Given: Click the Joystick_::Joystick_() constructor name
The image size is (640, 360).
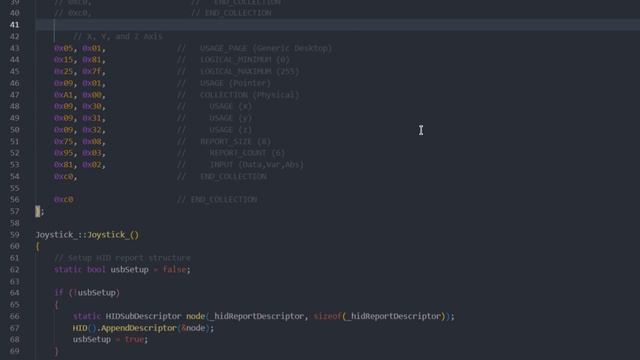Looking at the screenshot, I should coord(87,235).
